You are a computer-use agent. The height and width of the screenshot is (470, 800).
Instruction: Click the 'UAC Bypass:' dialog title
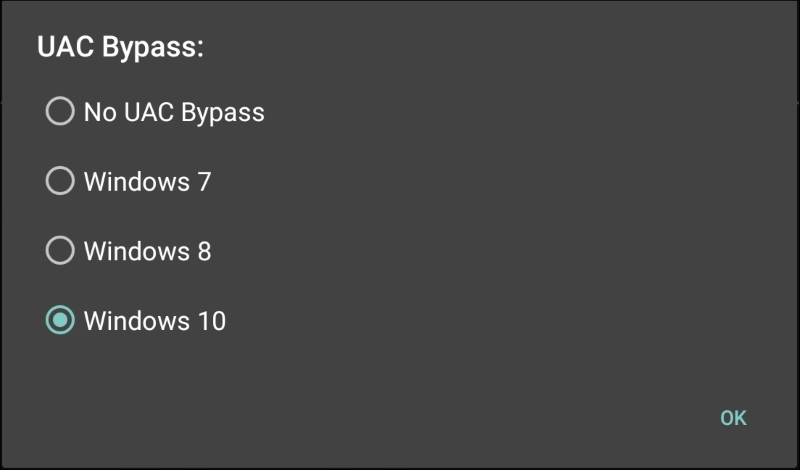click(120, 48)
